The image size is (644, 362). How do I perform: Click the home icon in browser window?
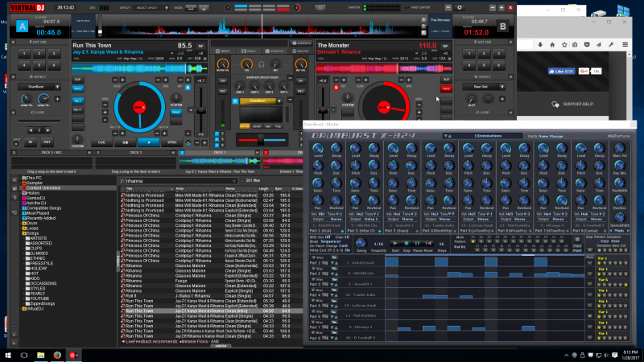[x=552, y=45]
